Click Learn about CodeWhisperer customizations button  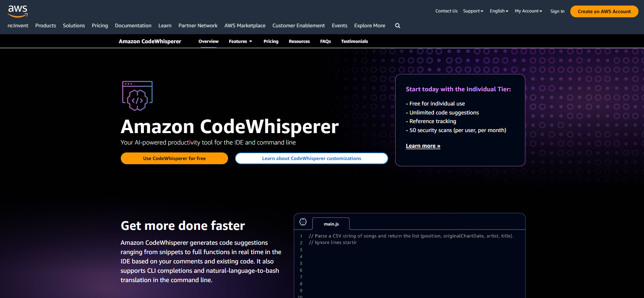click(311, 158)
